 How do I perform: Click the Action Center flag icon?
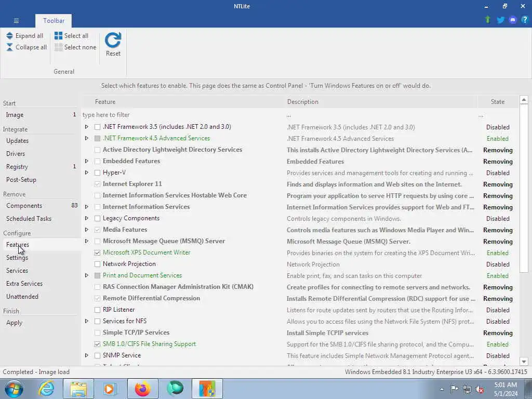point(454,390)
